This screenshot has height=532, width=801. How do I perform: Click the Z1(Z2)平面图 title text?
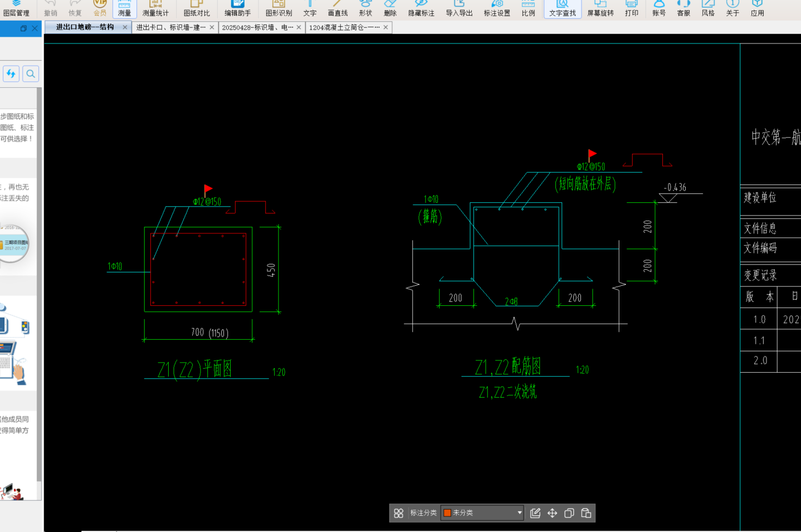point(194,369)
